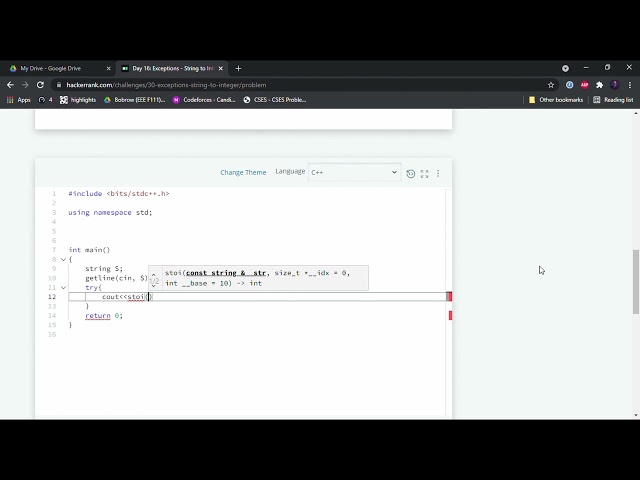
Task: Open editor more options menu
Action: pyautogui.click(x=438, y=173)
